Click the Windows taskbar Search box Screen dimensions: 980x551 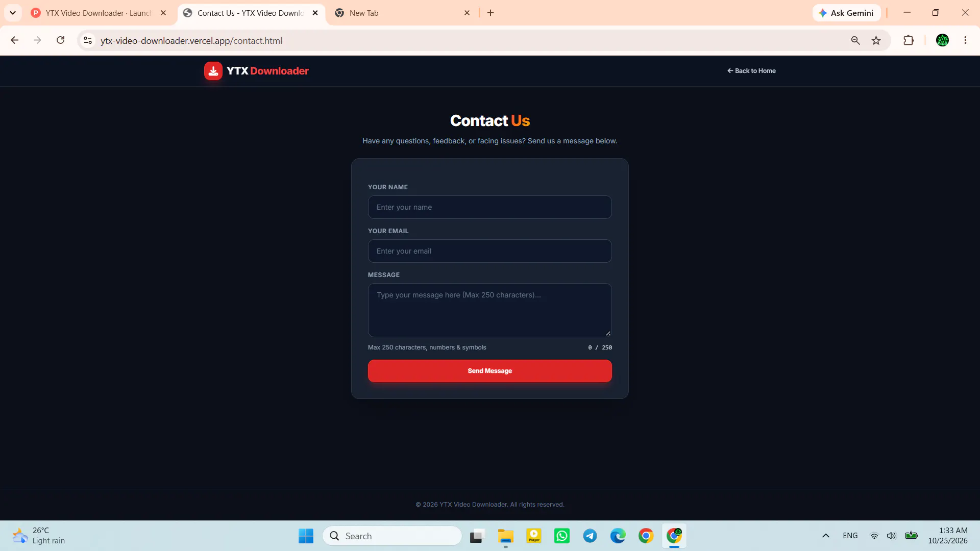tap(392, 536)
